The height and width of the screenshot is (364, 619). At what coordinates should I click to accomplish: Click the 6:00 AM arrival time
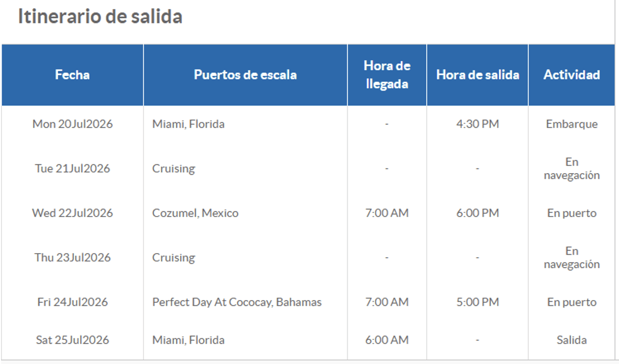(x=387, y=340)
